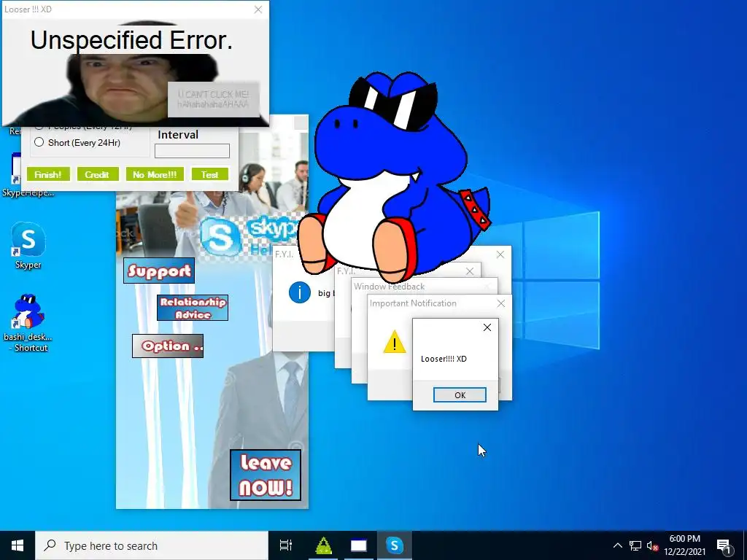
Task: Show hidden system tray icons
Action: pos(617,545)
